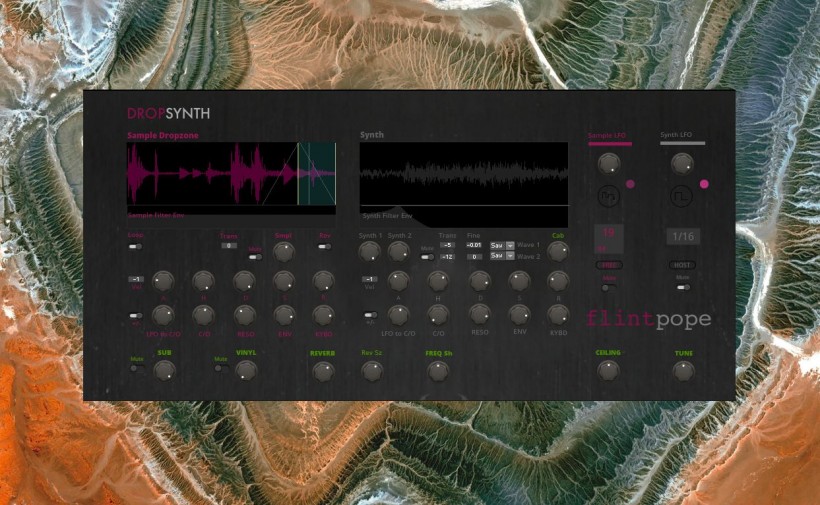Click the Synth Fine tune value field
Viewport: 820px width, 505px height.
point(473,244)
